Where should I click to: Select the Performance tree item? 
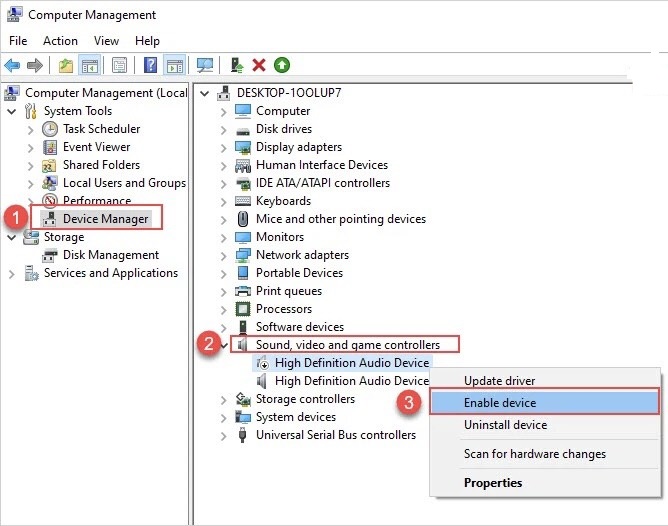(x=97, y=200)
